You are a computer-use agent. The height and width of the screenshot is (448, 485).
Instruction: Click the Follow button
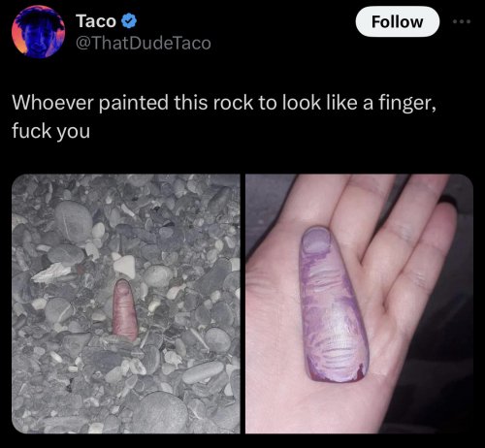[398, 21]
